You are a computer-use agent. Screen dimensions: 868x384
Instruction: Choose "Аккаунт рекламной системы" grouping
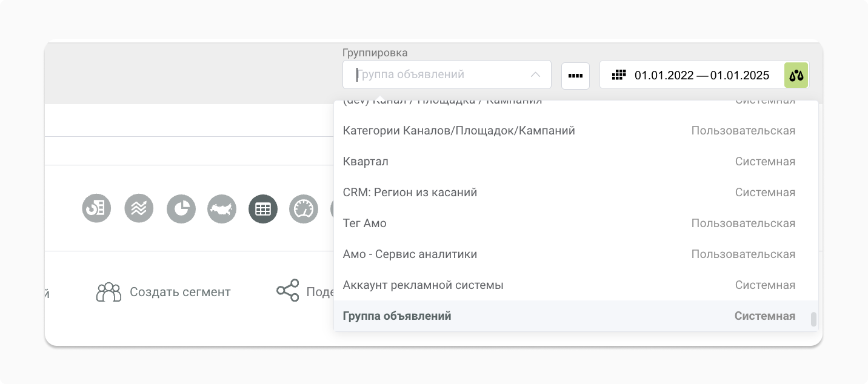coord(423,285)
